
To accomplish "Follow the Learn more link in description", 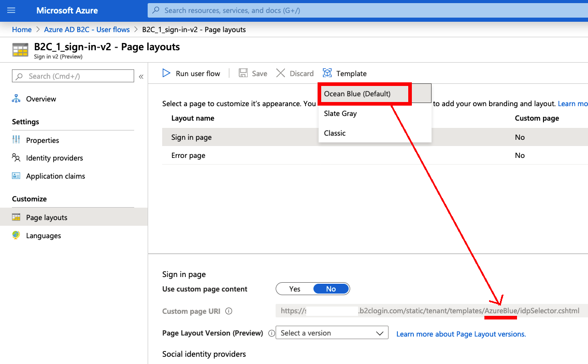I will (x=572, y=104).
